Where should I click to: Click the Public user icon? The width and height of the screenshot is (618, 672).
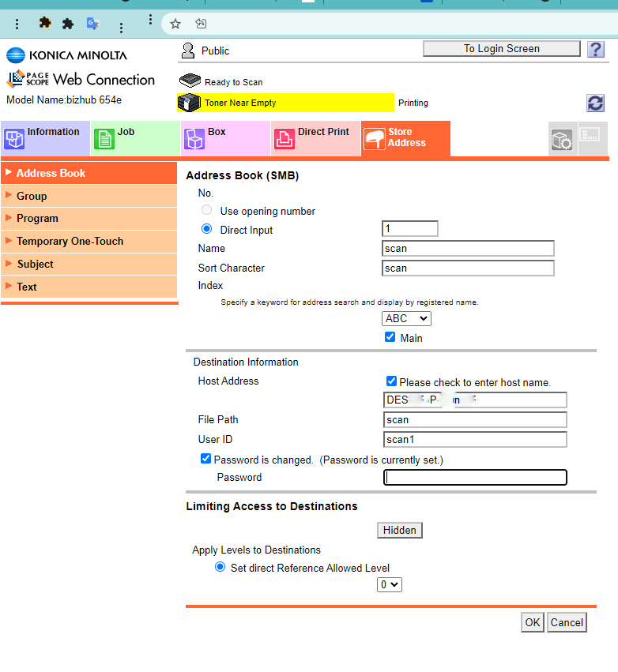(x=188, y=51)
